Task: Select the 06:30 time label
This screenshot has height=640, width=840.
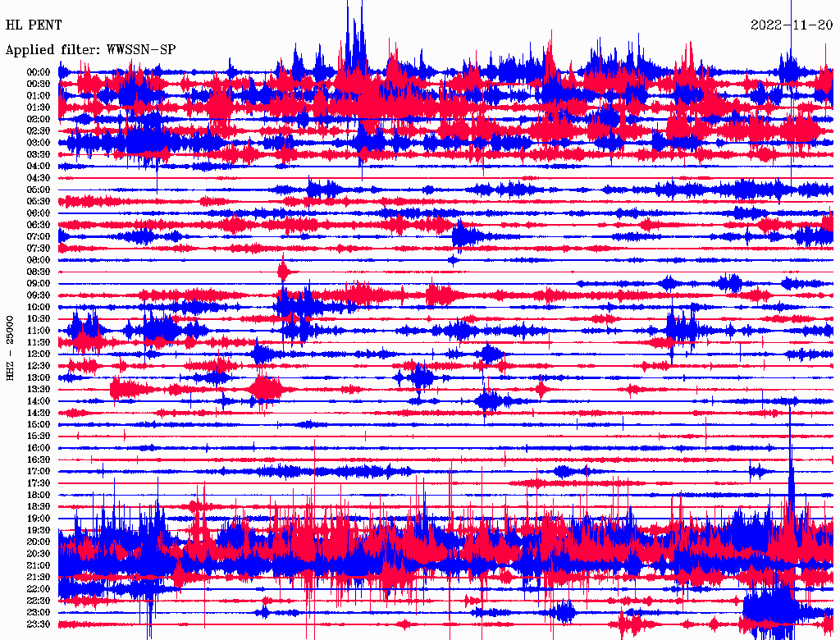Action: 39,225
